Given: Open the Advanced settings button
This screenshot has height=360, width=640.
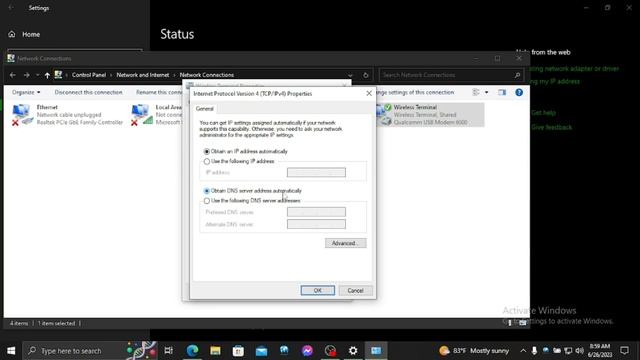Looking at the screenshot, I should pyautogui.click(x=345, y=243).
